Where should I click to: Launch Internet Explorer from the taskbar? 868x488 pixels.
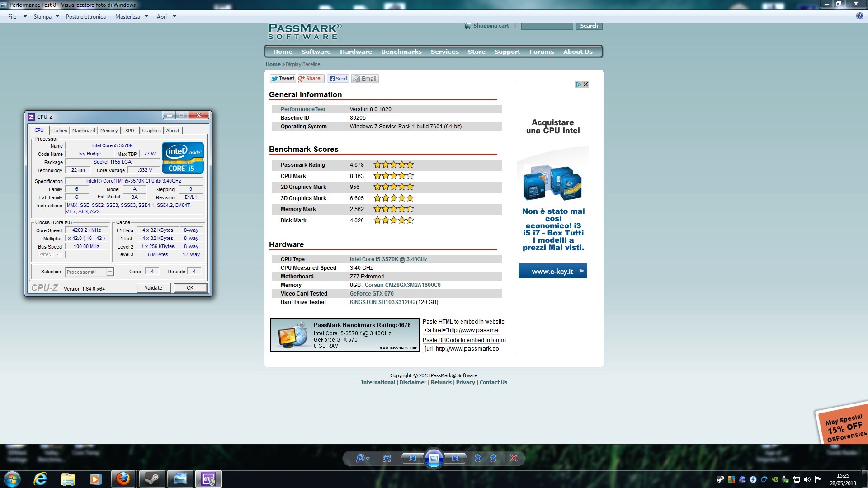pyautogui.click(x=40, y=479)
